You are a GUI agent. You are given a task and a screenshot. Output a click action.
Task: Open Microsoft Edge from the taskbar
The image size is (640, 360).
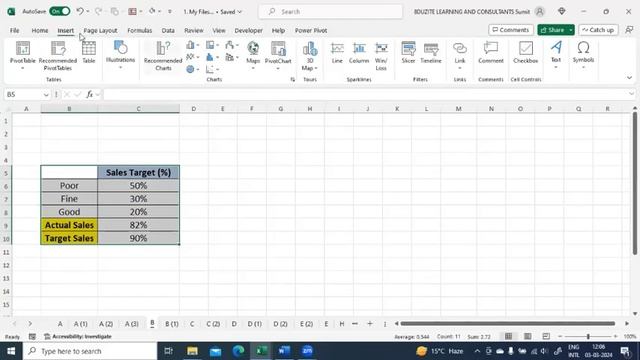[238, 351]
